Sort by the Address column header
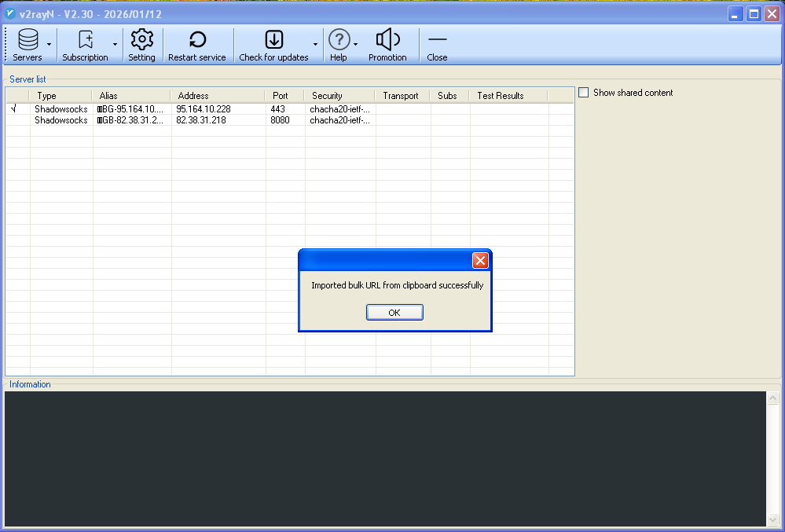Image resolution: width=785 pixels, height=532 pixels. (x=218, y=96)
